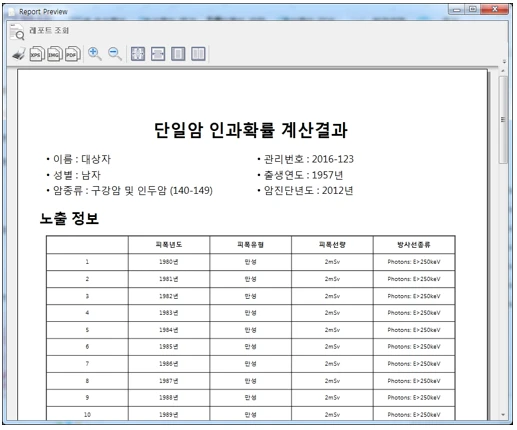Click the 피폭년도 column header
This screenshot has height=430, width=517.
click(x=169, y=245)
